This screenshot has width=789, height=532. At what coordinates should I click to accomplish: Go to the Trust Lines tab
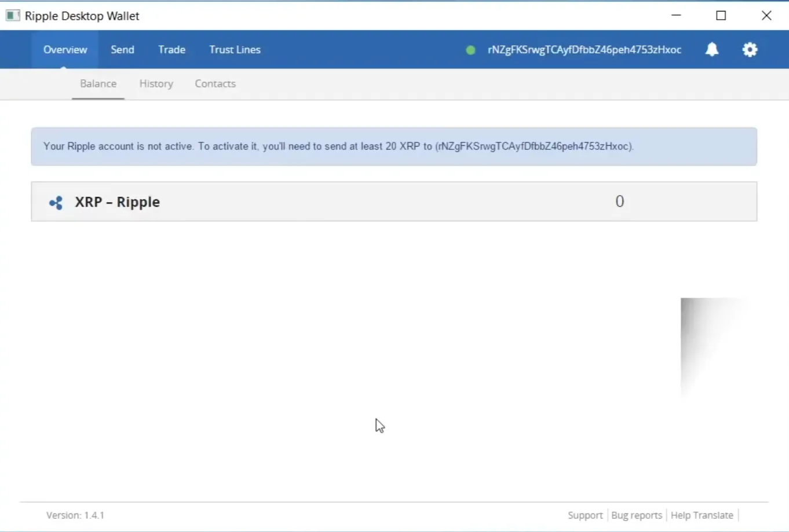click(235, 50)
